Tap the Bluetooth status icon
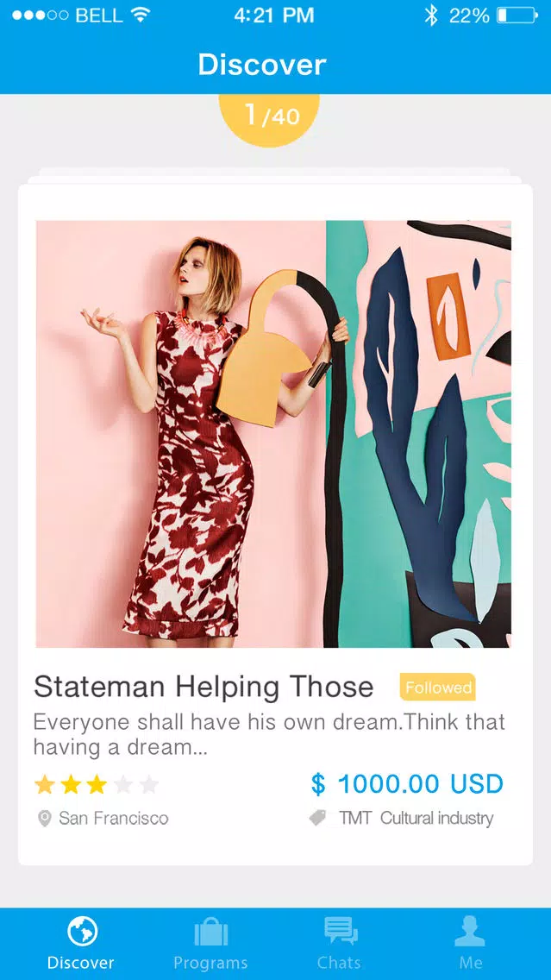This screenshot has width=551, height=980. (x=430, y=15)
